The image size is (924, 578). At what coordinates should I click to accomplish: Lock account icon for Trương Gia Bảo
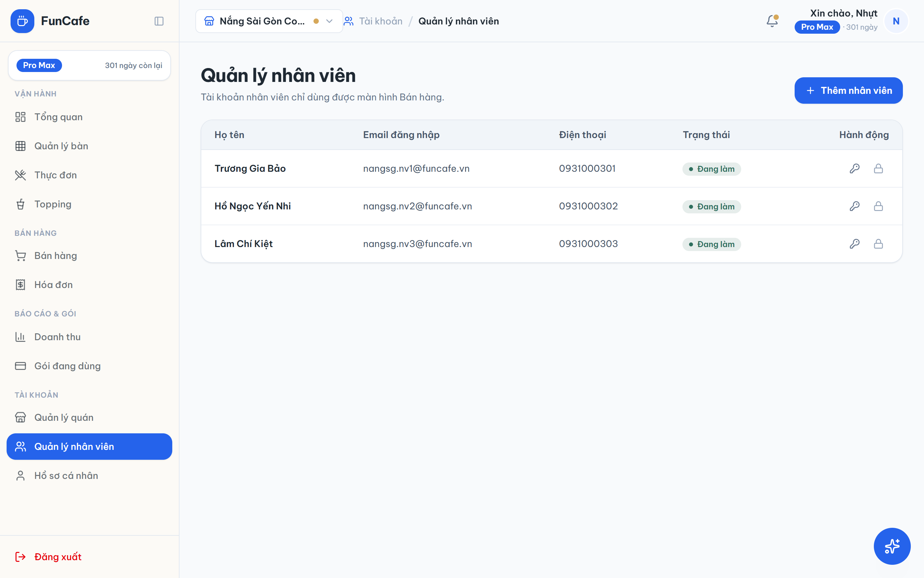point(878,168)
